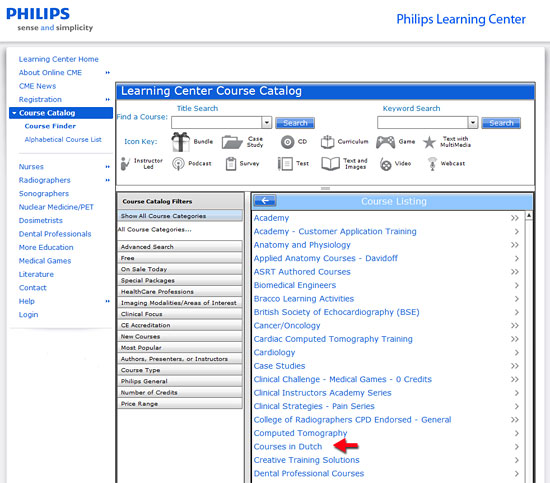Go to Learning Center Home
Image resolution: width=550 pixels, height=483 pixels.
(x=59, y=59)
